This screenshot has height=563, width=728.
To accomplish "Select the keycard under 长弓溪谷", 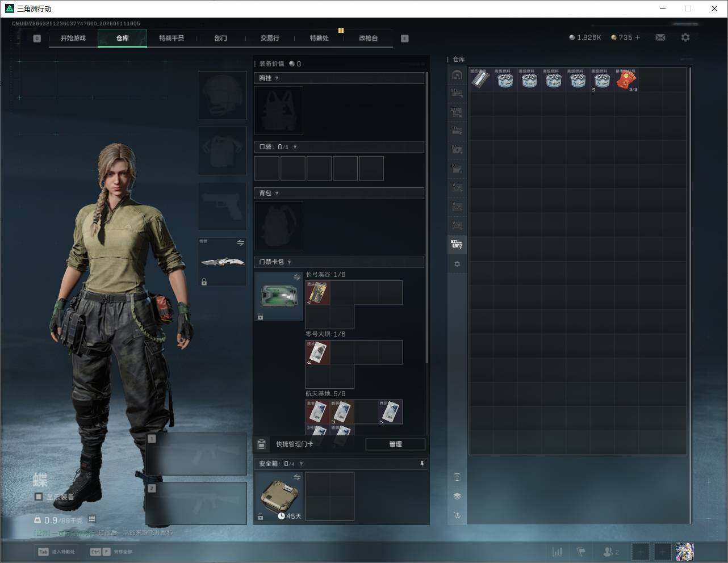I will coord(318,293).
